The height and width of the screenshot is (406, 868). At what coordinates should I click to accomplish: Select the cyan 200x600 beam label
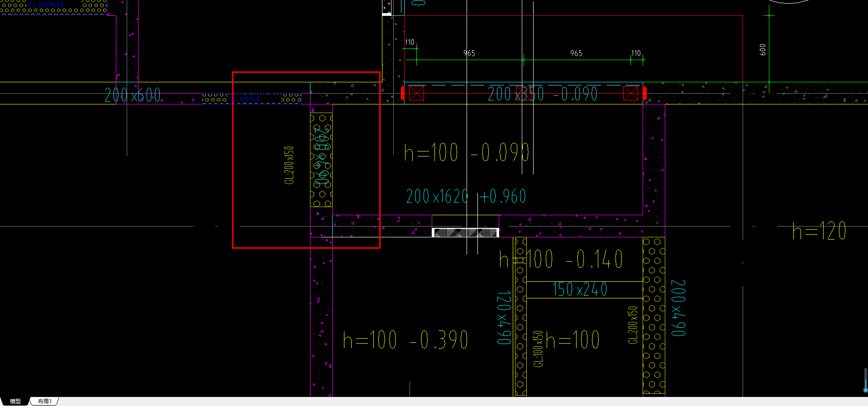tap(133, 95)
